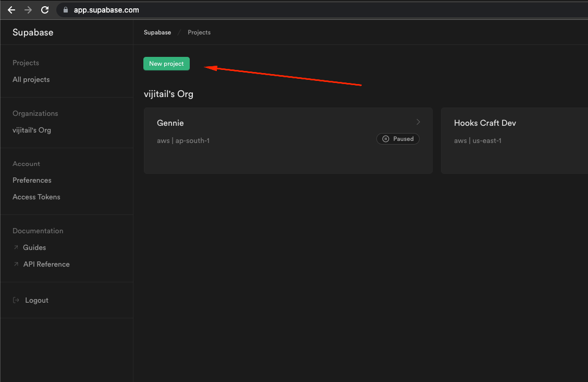Click the Account section label in sidebar

click(x=26, y=164)
